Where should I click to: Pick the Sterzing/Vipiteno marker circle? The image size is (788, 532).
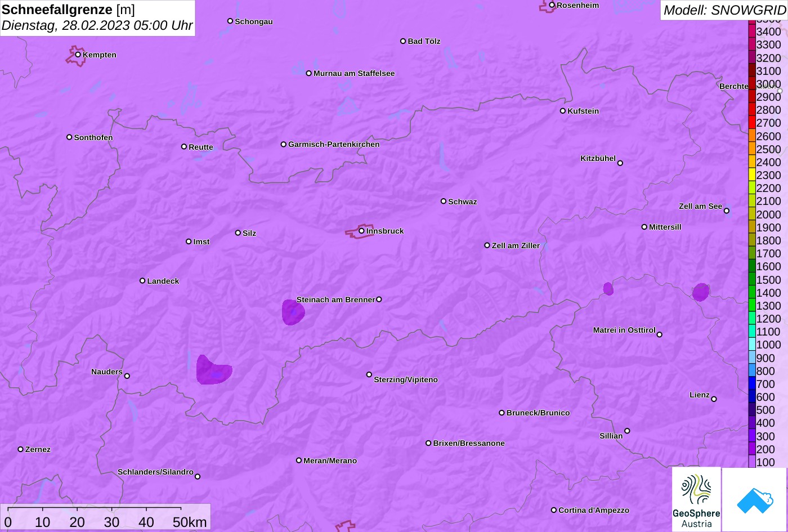pyautogui.click(x=369, y=374)
